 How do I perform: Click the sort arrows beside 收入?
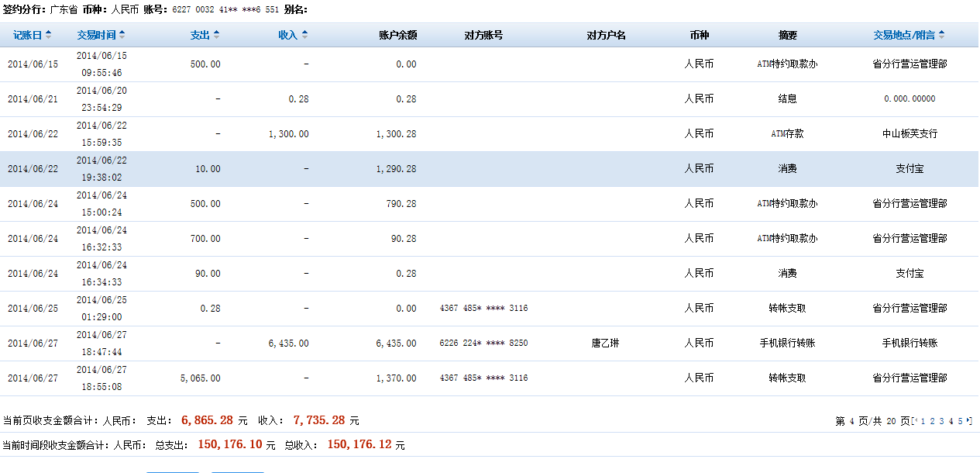pyautogui.click(x=304, y=35)
